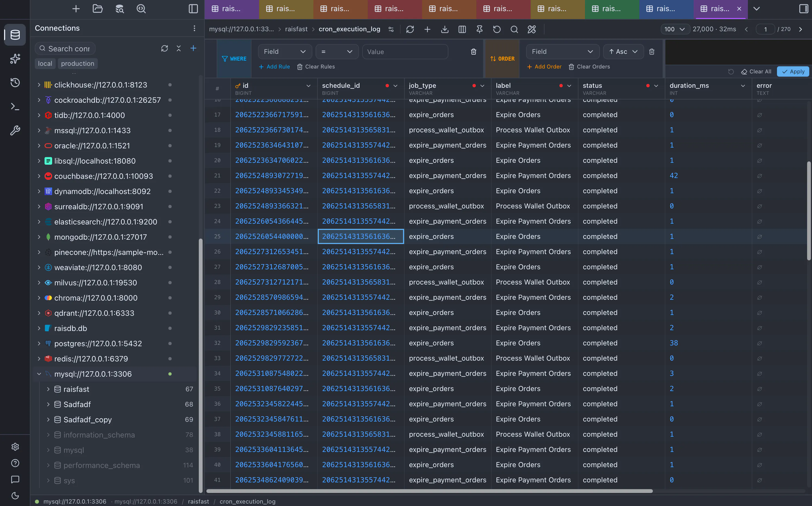Add a new connection plus icon
The height and width of the screenshot is (506, 812).
click(x=193, y=49)
